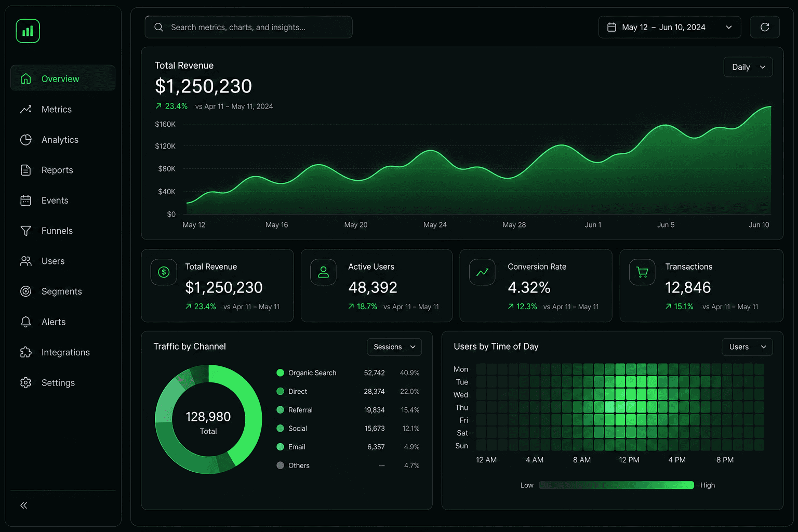The width and height of the screenshot is (798, 532).
Task: Open Reports from sidebar
Action: click(63, 170)
